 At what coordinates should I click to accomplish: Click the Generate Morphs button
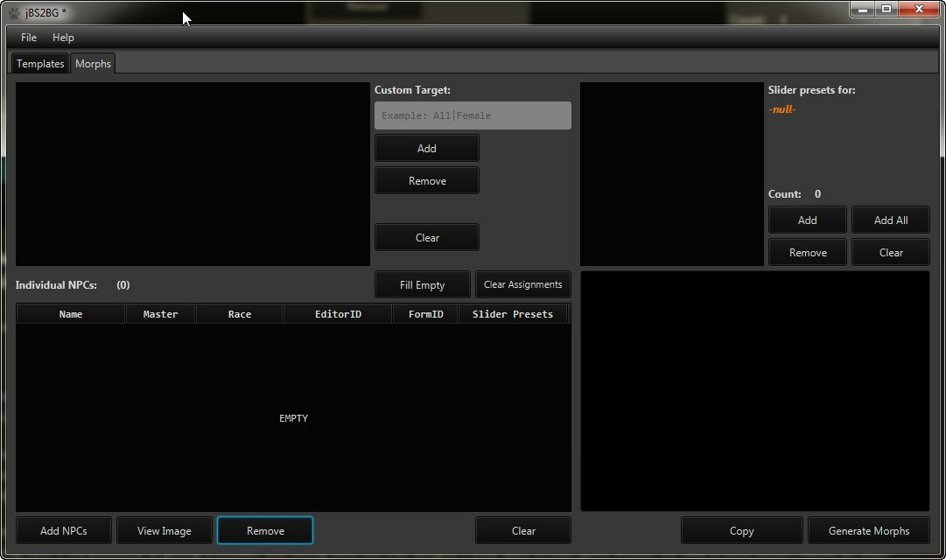click(x=869, y=531)
